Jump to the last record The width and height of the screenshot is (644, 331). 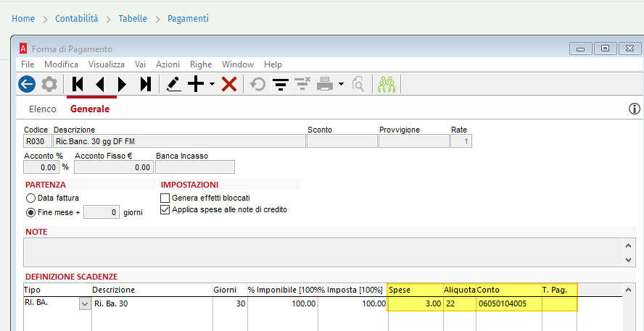click(x=145, y=85)
